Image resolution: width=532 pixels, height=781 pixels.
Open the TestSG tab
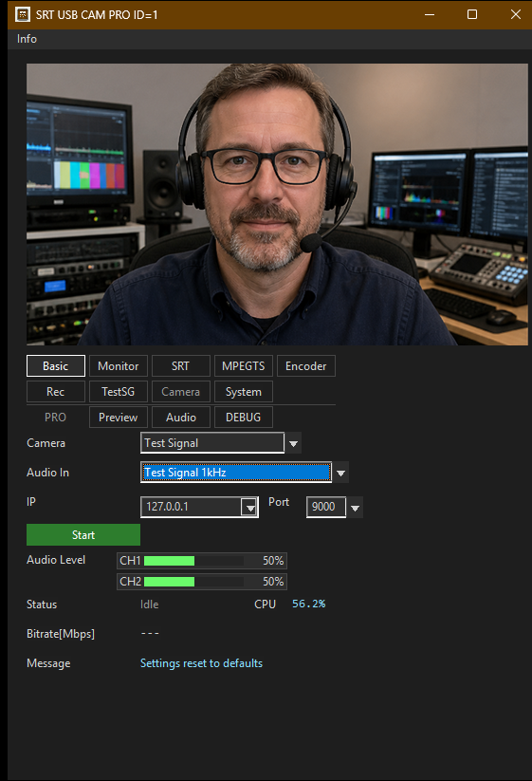[x=119, y=392]
